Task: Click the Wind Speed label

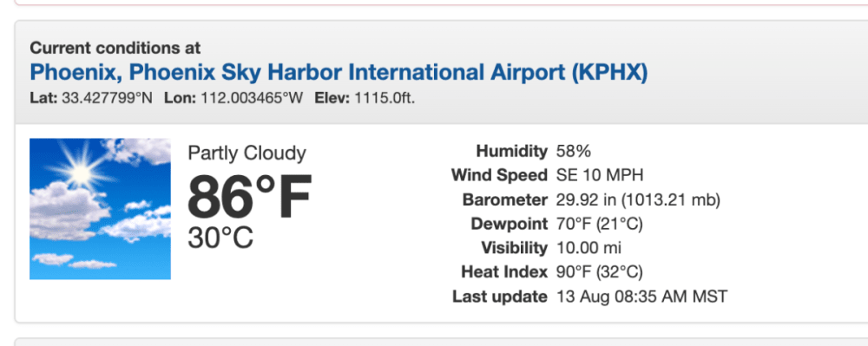Action: point(499,175)
